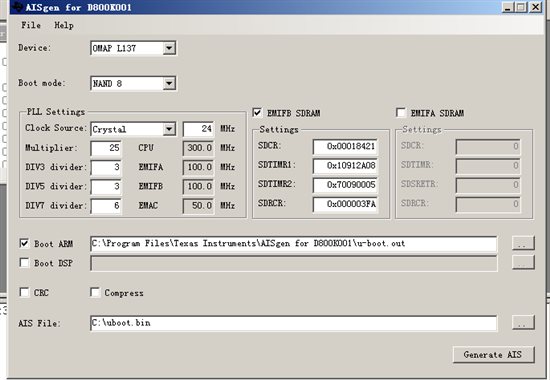Click the DIV3 divider field
Screen dimensions: 550x380
pyautogui.click(x=106, y=167)
